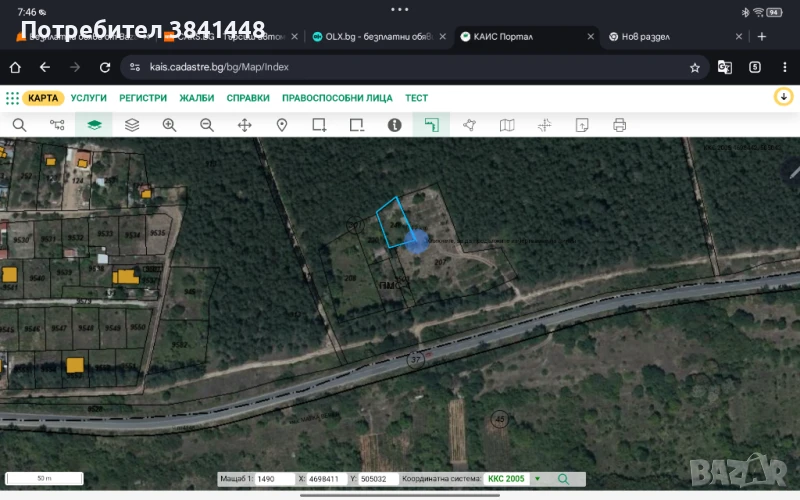Expand the yellow download arrow at top right
The width and height of the screenshot is (800, 500).
tap(783, 97)
